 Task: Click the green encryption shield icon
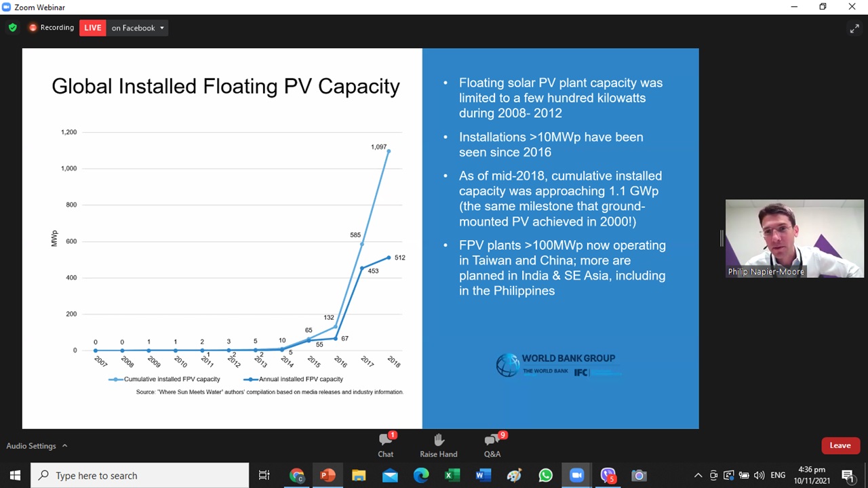(13, 28)
